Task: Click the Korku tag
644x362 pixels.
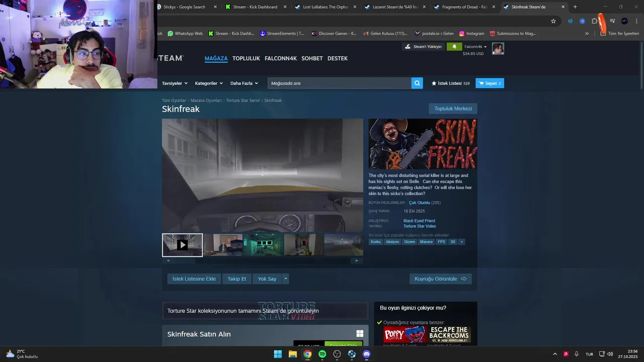Action: coord(376,242)
